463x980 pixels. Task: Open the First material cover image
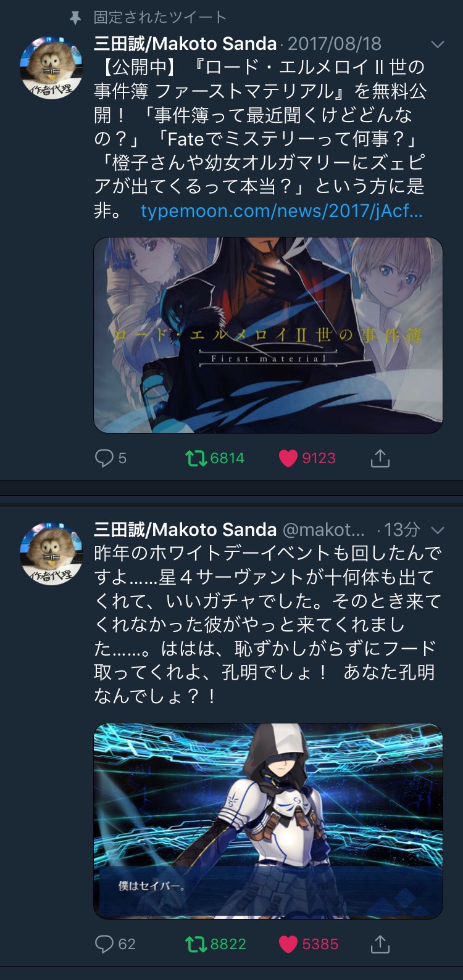point(268,335)
